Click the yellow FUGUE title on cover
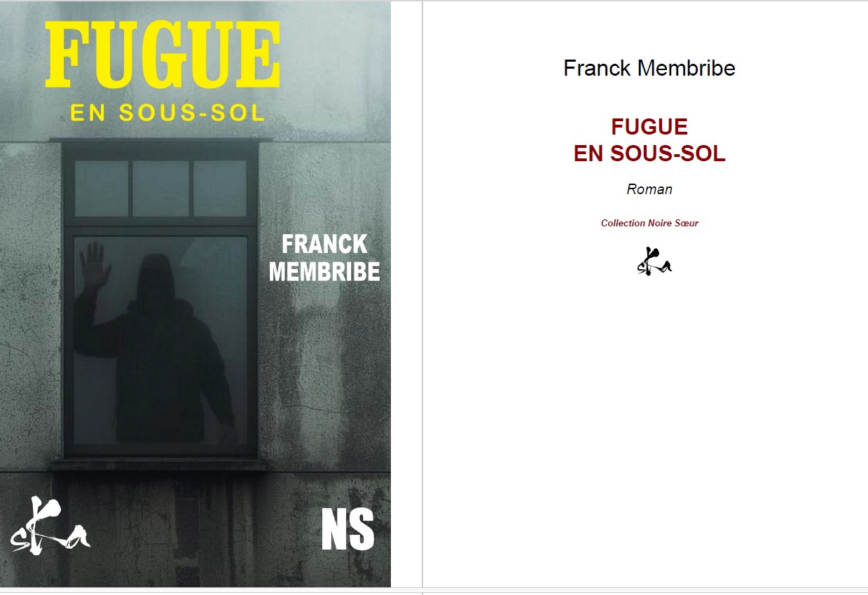The image size is (868, 595). 163,55
